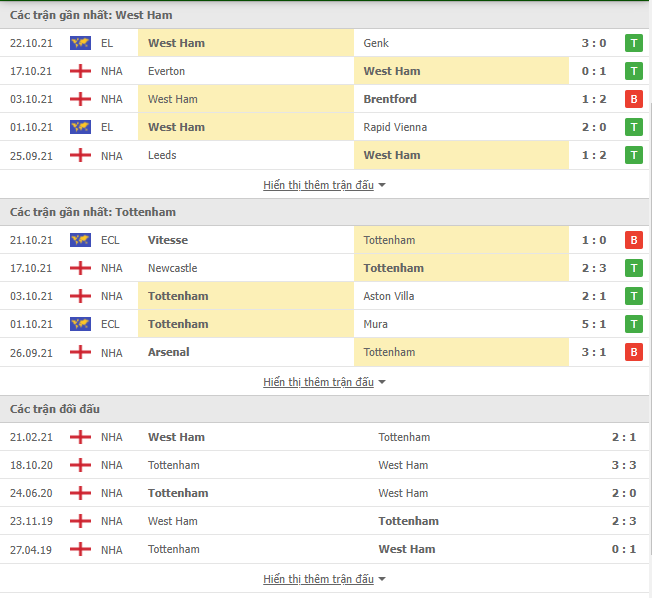
Task: Select the Các trận đối đầu section header
Action: tap(55, 409)
